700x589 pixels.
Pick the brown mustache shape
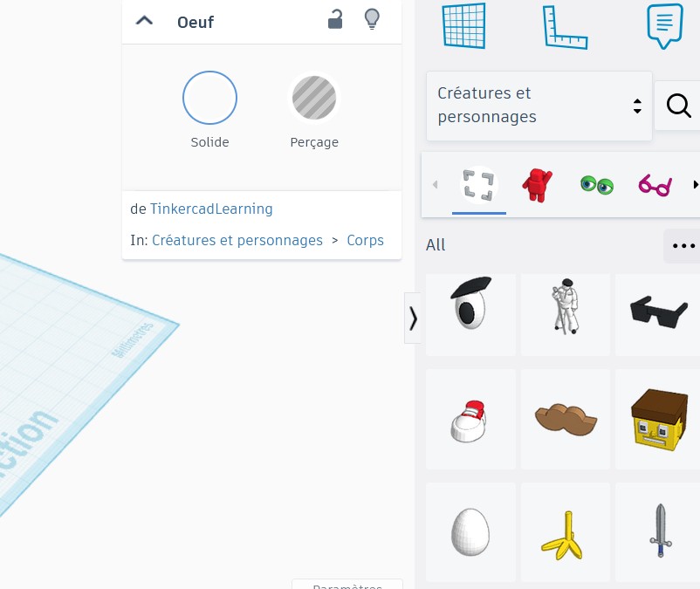566,419
